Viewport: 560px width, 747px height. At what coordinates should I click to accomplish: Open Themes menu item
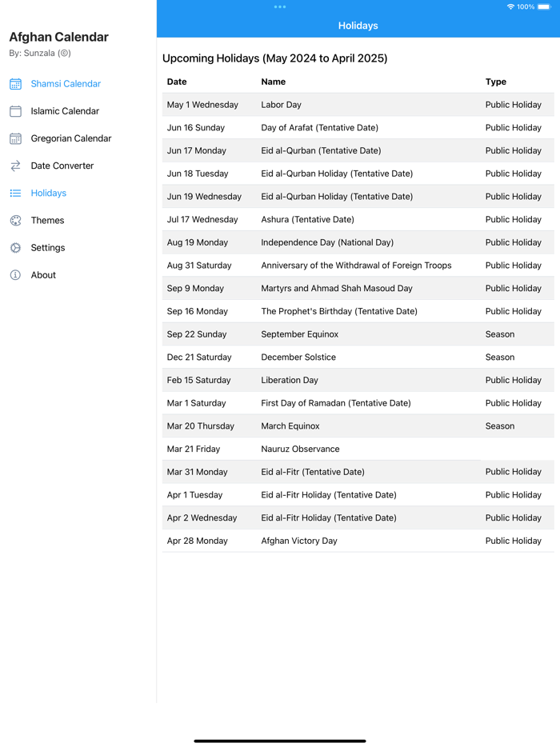(x=48, y=221)
